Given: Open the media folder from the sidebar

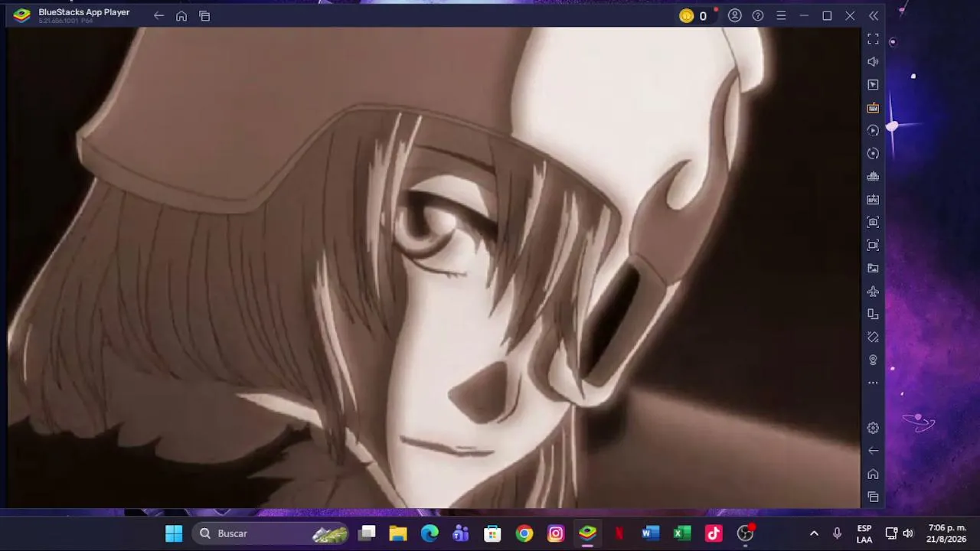Looking at the screenshot, I should [873, 268].
